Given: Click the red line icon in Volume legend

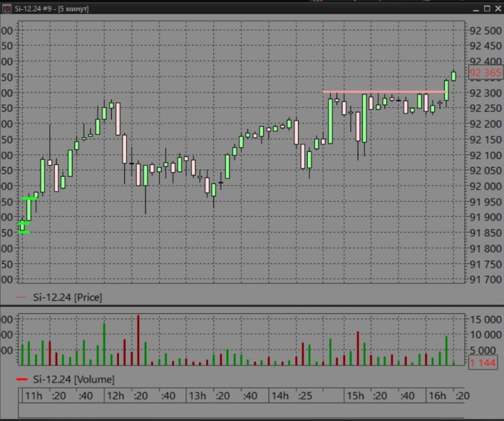Looking at the screenshot, I should pos(21,379).
